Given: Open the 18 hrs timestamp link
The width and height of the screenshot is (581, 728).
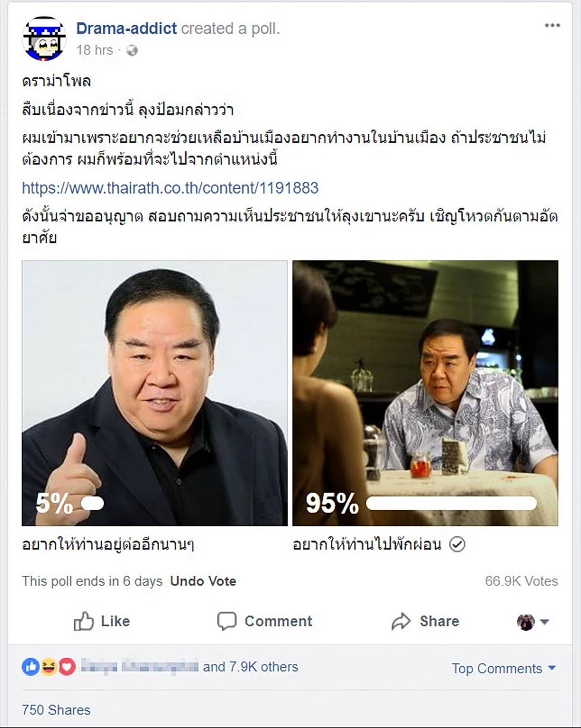Looking at the screenshot, I should (x=95, y=50).
